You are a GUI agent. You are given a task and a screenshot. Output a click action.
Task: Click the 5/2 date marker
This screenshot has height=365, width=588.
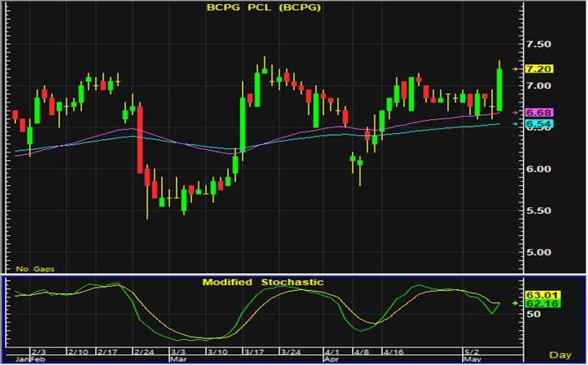coord(472,352)
